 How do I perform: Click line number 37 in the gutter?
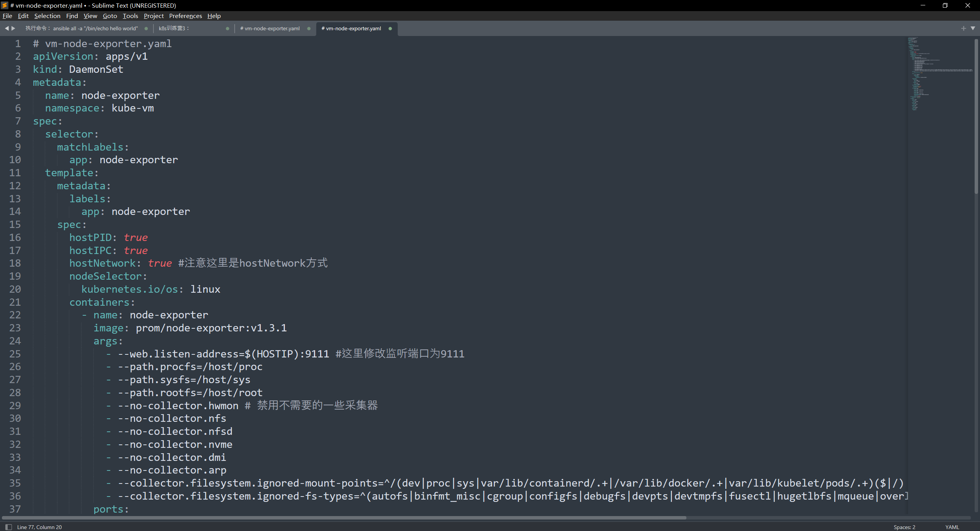pos(15,509)
